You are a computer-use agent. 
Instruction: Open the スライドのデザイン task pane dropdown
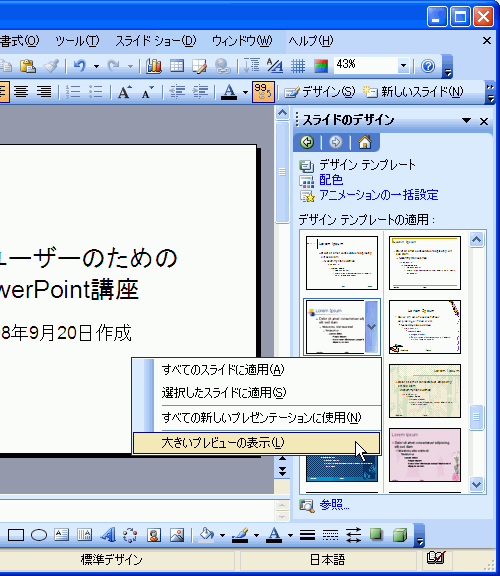pos(467,120)
